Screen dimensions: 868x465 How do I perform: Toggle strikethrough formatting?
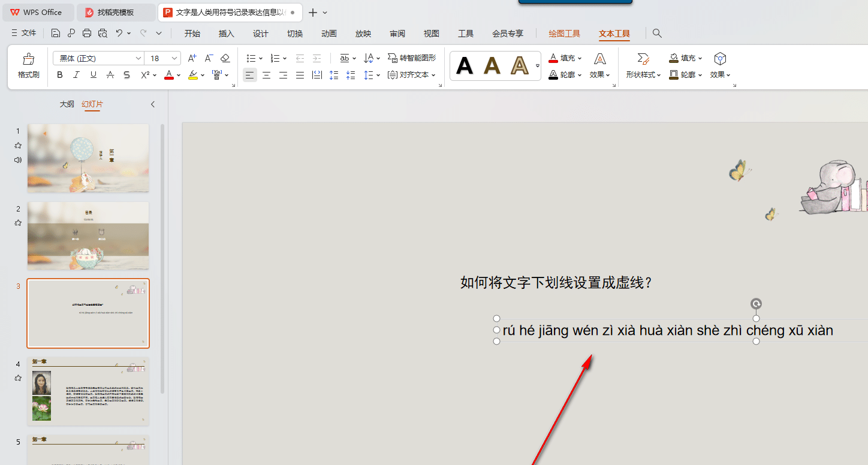tap(110, 75)
